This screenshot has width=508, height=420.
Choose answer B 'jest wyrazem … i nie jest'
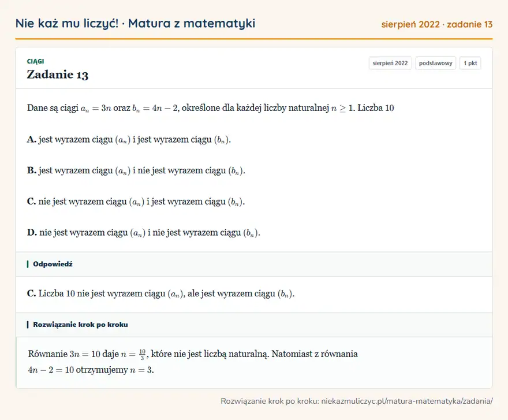136,170
